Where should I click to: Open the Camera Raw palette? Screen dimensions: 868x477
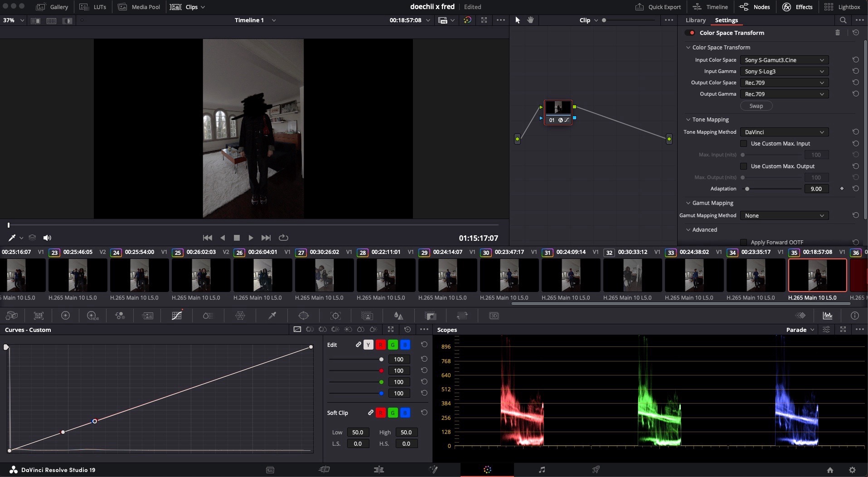point(12,316)
